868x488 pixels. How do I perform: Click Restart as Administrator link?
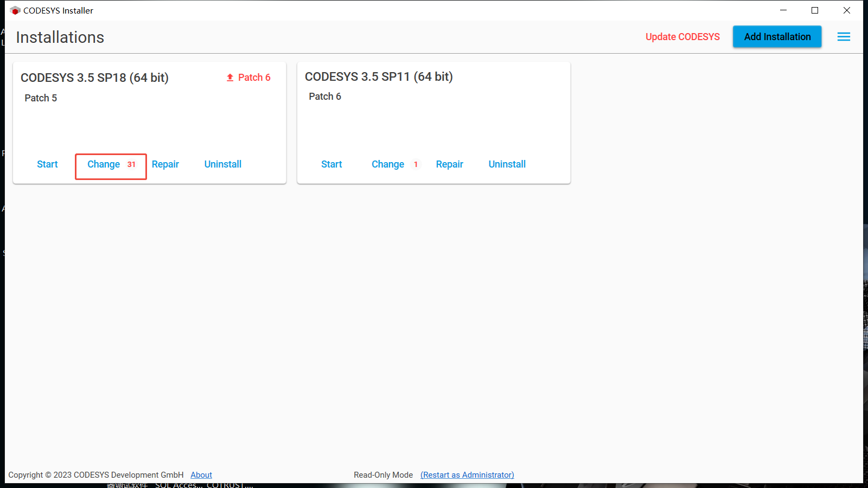pos(467,475)
